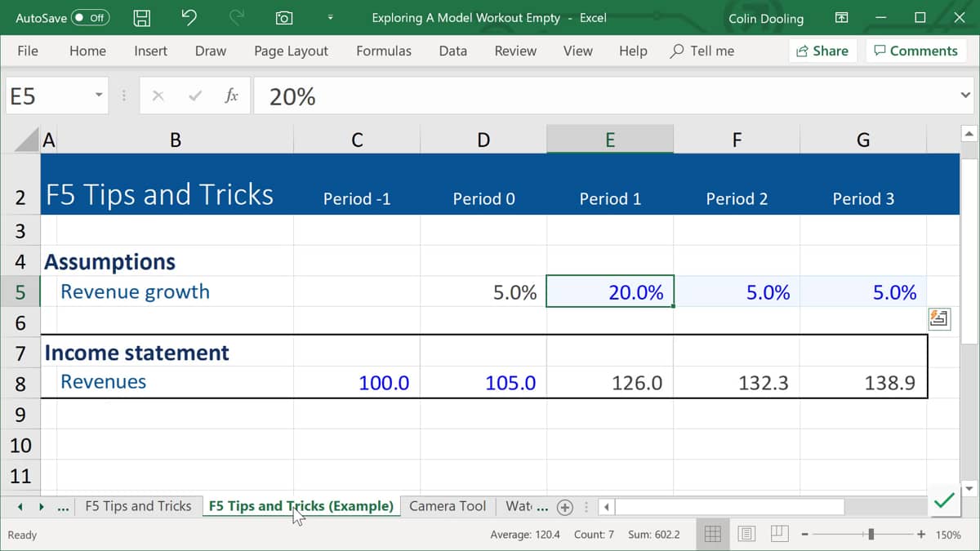The image size is (980, 551).
Task: Select column G header
Action: pos(863,140)
